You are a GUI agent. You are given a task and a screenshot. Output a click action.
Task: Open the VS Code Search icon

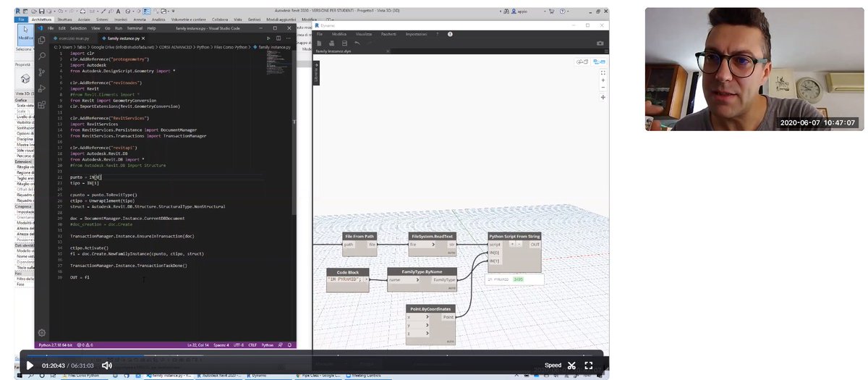42,56
